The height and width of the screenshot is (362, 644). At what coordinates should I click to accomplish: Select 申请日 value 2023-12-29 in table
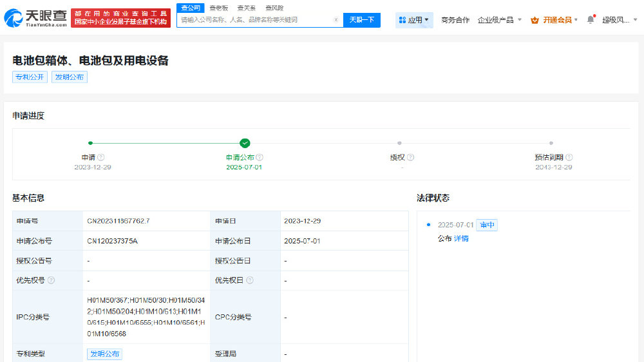pyautogui.click(x=302, y=221)
